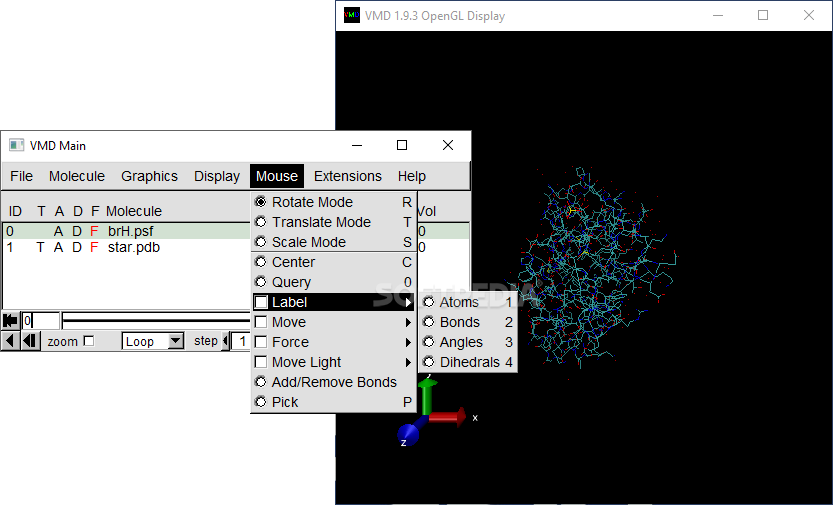833x505 pixels.
Task: Select Label Angles option
Action: click(x=468, y=342)
